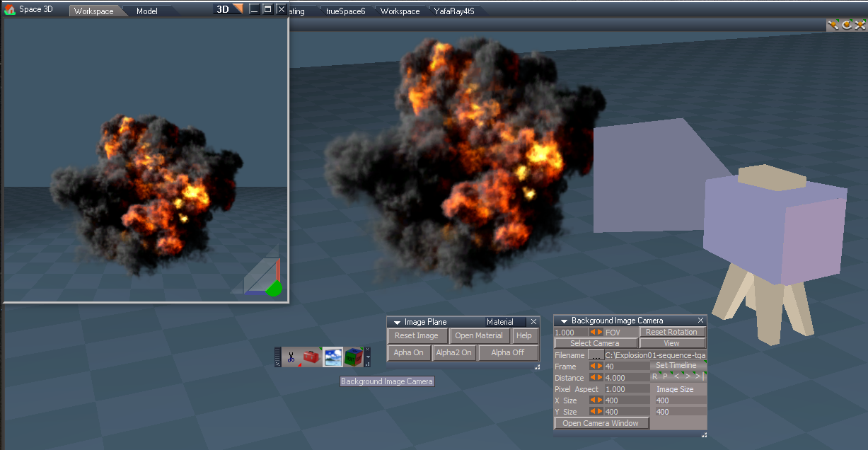Click the orange triangle next to 3D

point(238,9)
